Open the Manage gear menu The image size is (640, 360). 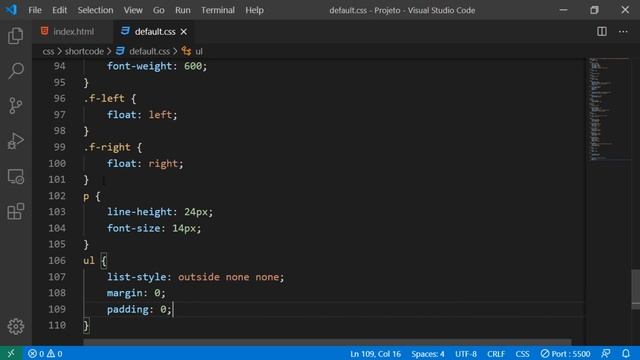(16, 326)
